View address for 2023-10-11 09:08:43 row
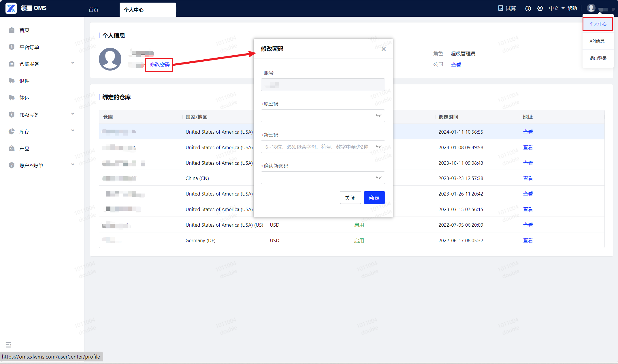Viewport: 618px width, 364px height. [x=528, y=163]
